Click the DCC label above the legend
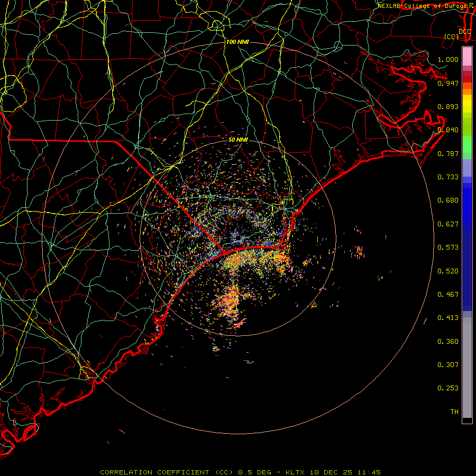Screen dimensions: 476x476 coord(464,32)
